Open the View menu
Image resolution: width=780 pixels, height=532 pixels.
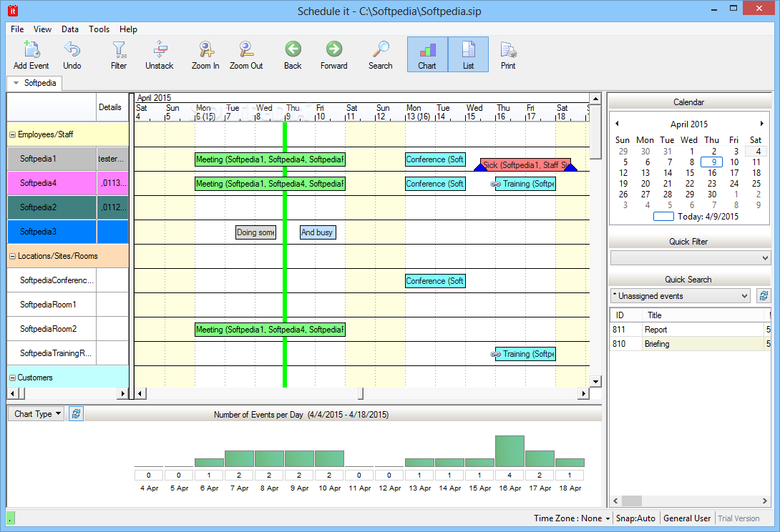[x=42, y=29]
